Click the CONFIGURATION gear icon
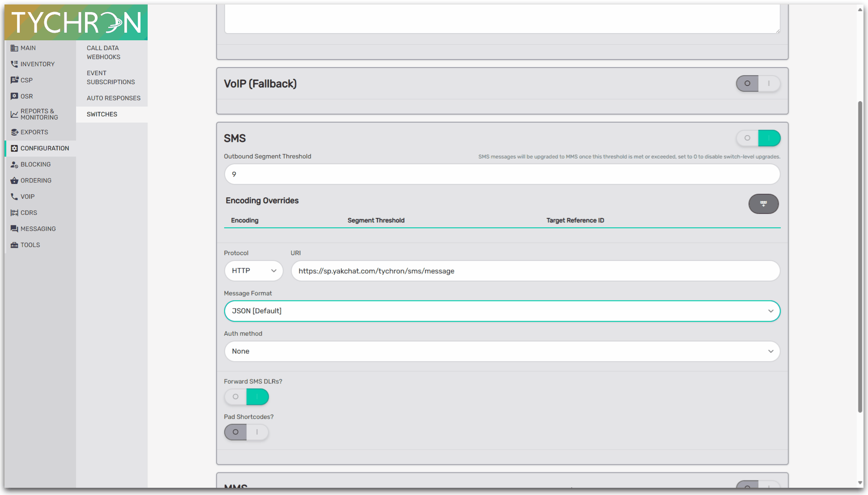The width and height of the screenshot is (868, 495). click(x=14, y=148)
